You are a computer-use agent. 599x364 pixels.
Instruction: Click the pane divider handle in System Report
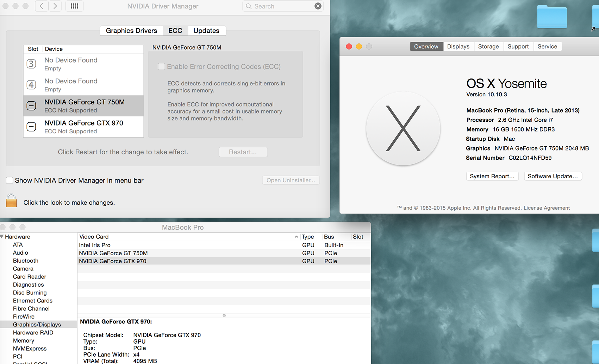click(x=224, y=315)
